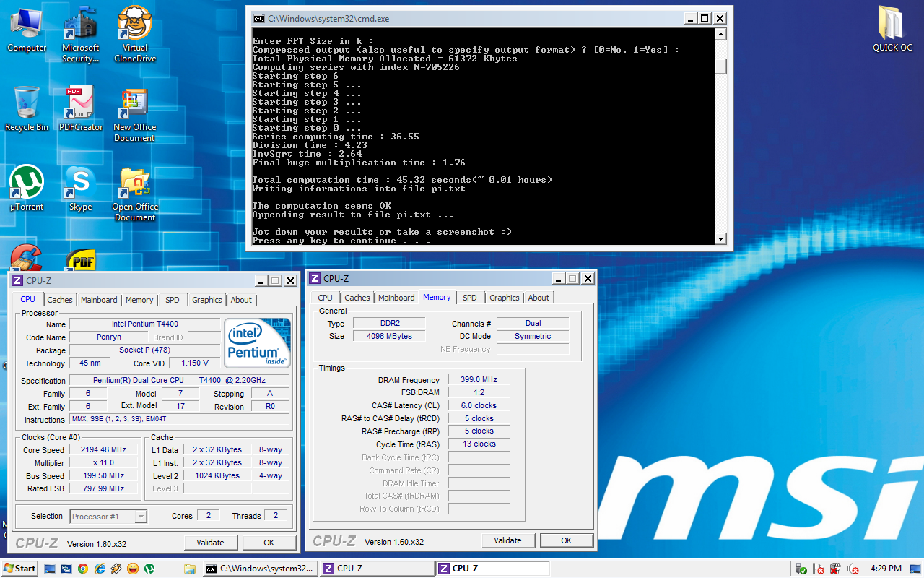Launch Google Chrome from quick launch
The width and height of the screenshot is (924, 578).
tap(83, 569)
